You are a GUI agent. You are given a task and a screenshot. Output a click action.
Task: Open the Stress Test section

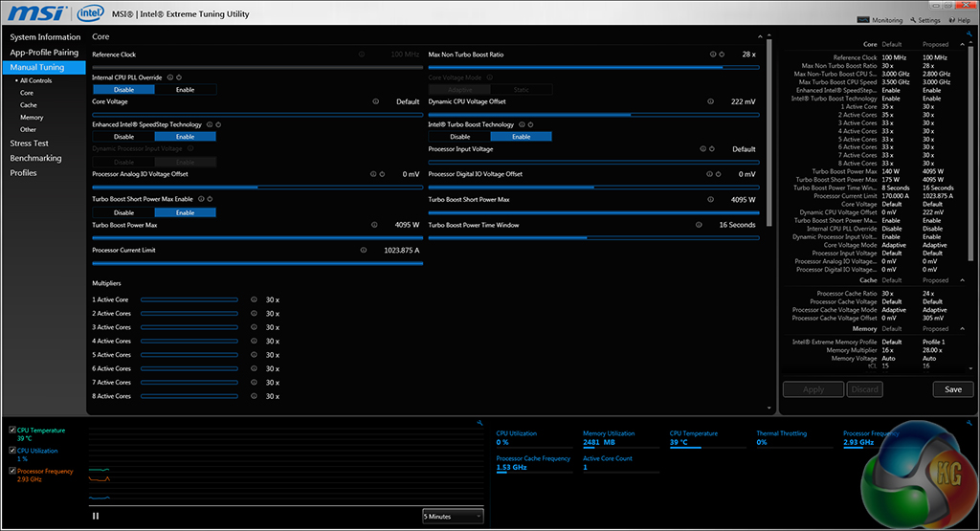[29, 144]
